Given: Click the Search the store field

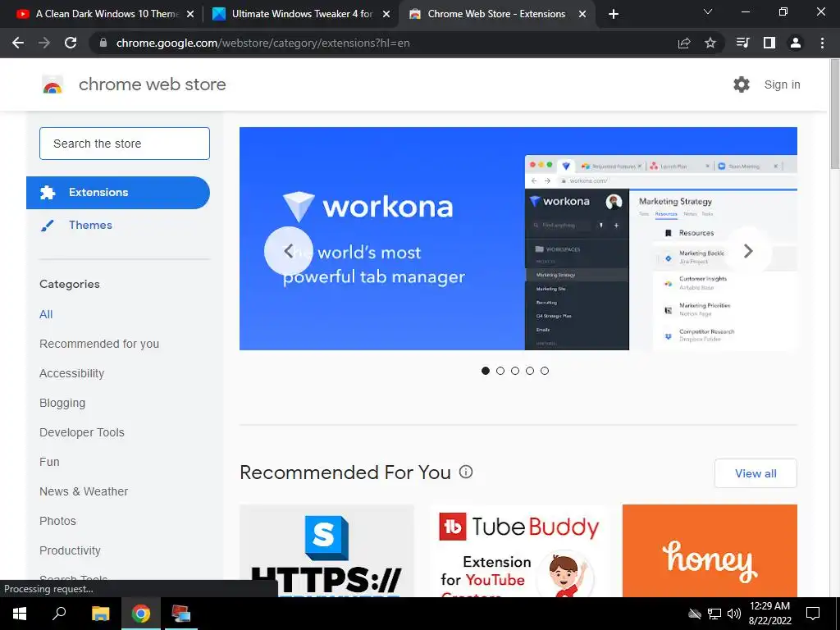Looking at the screenshot, I should (x=125, y=144).
